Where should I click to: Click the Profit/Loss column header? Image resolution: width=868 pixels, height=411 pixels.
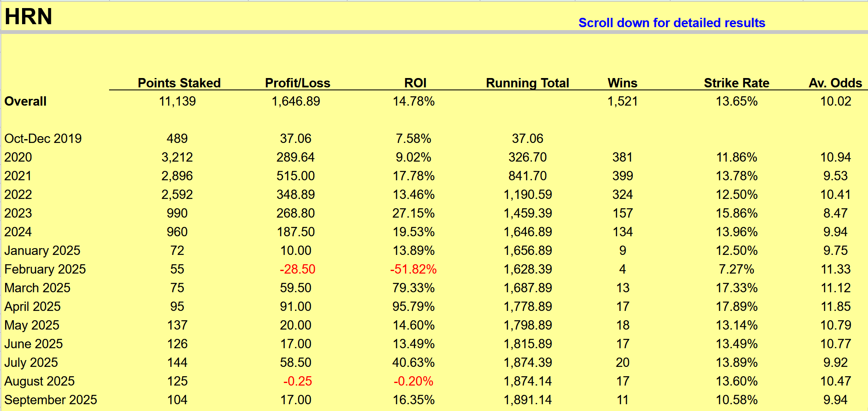point(297,83)
